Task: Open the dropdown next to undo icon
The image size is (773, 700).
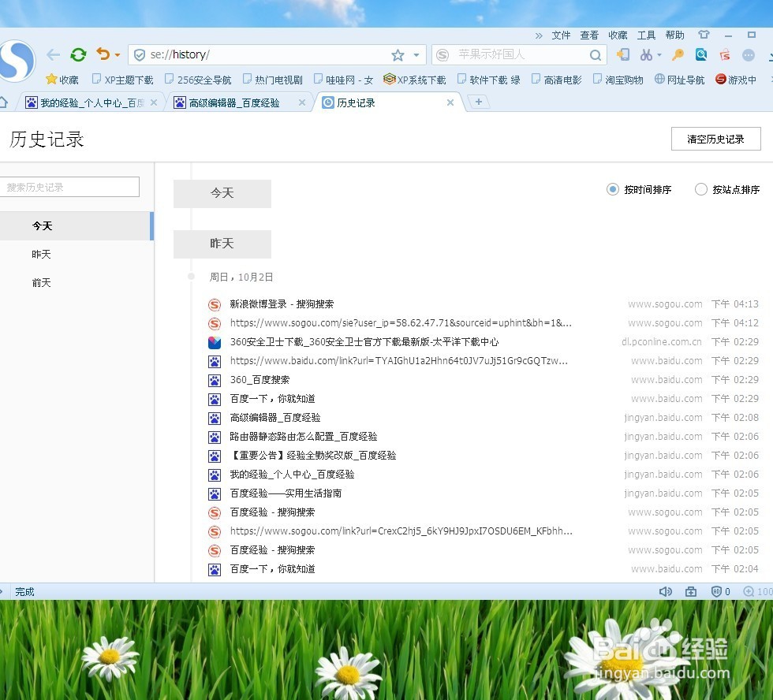Action: click(x=118, y=54)
